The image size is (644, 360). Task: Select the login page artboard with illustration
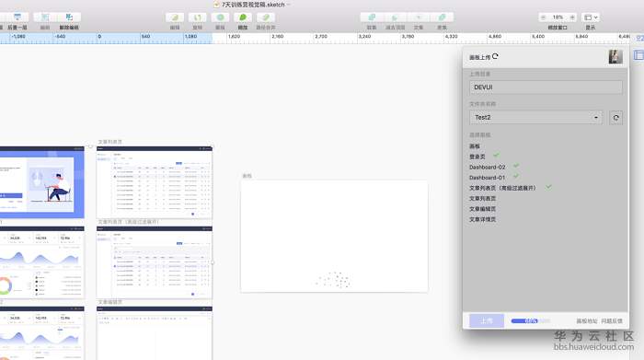(42, 182)
